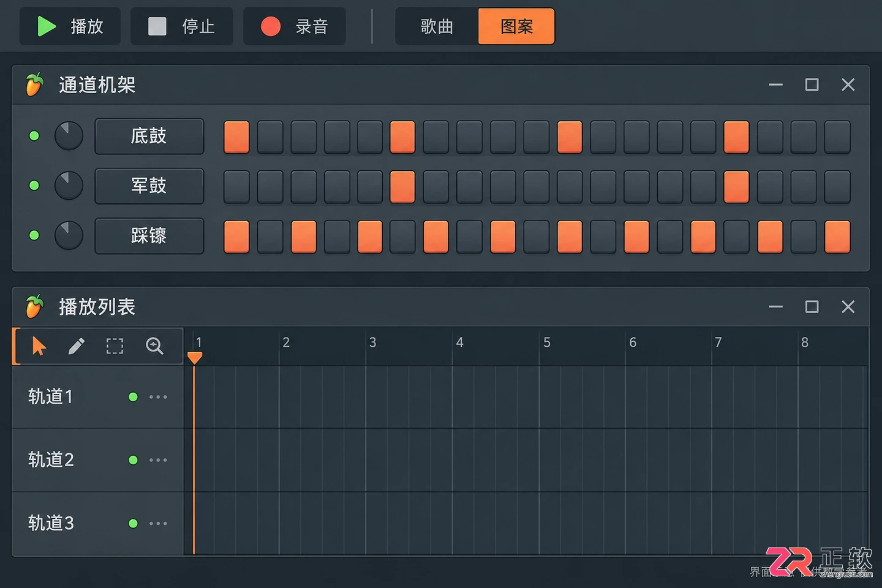Toggle mute LED on 轨道3
Screen dimensions: 882x588
(x=133, y=523)
